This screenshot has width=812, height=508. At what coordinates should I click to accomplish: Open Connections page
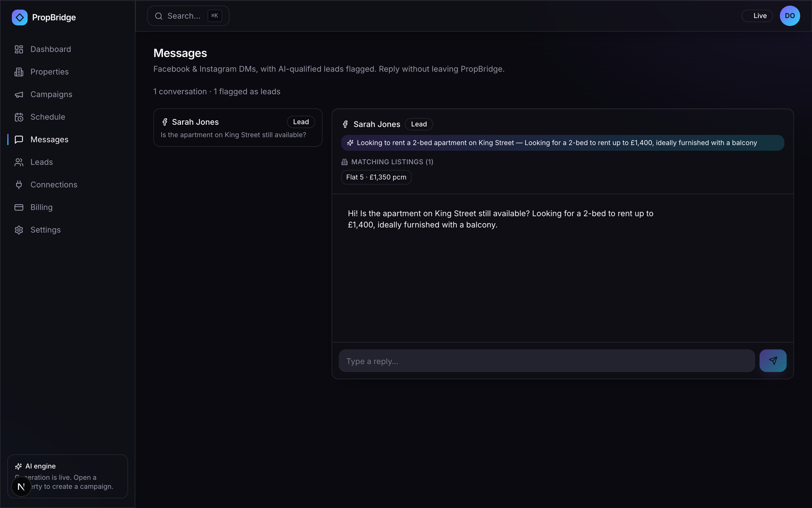point(67,185)
